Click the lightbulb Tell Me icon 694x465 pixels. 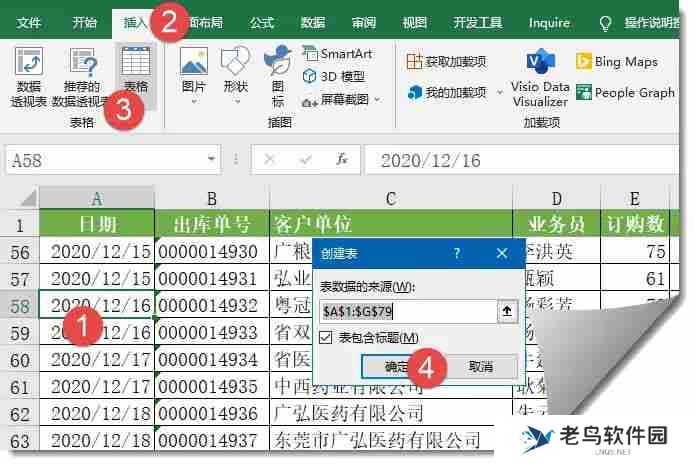click(x=605, y=23)
